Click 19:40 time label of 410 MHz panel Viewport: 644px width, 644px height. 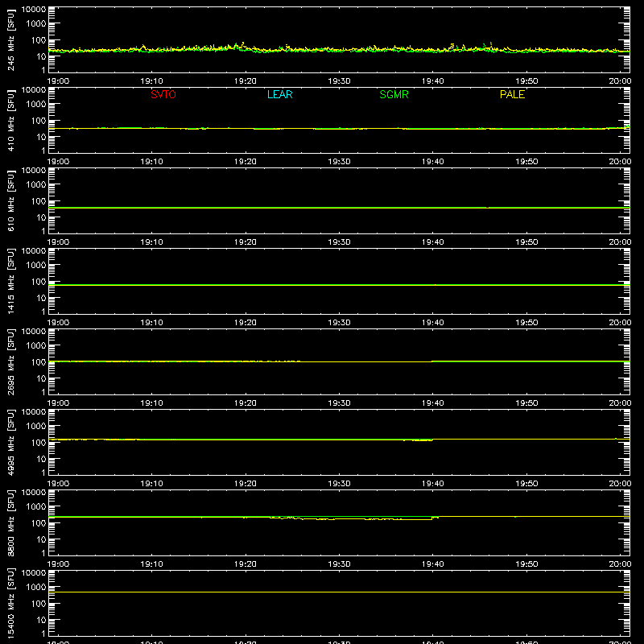tap(432, 162)
